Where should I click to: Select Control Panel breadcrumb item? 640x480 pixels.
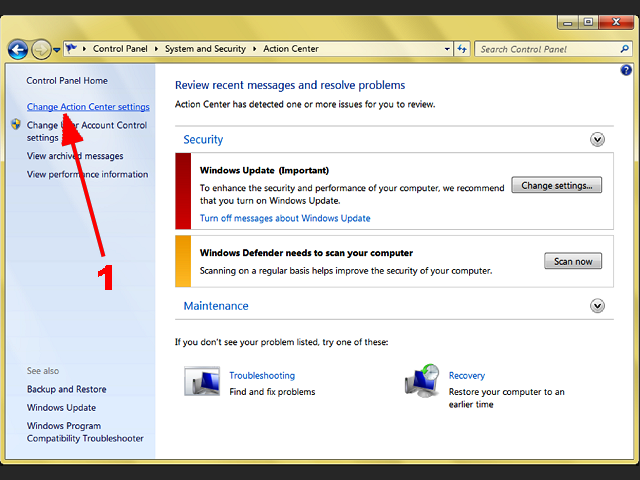point(120,49)
